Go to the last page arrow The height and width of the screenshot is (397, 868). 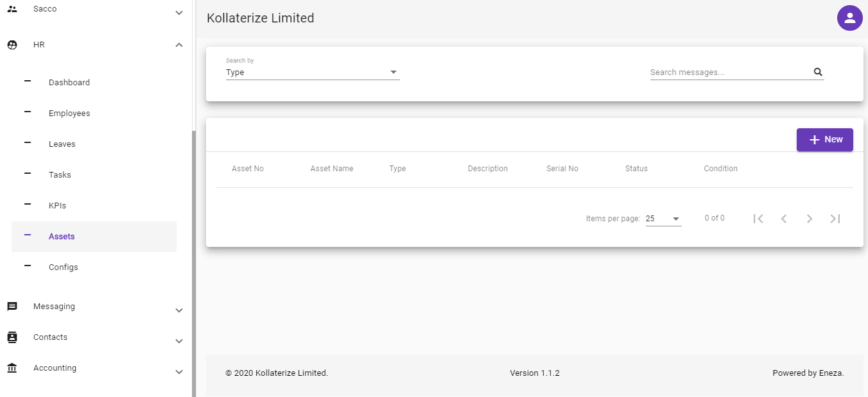[x=835, y=219]
